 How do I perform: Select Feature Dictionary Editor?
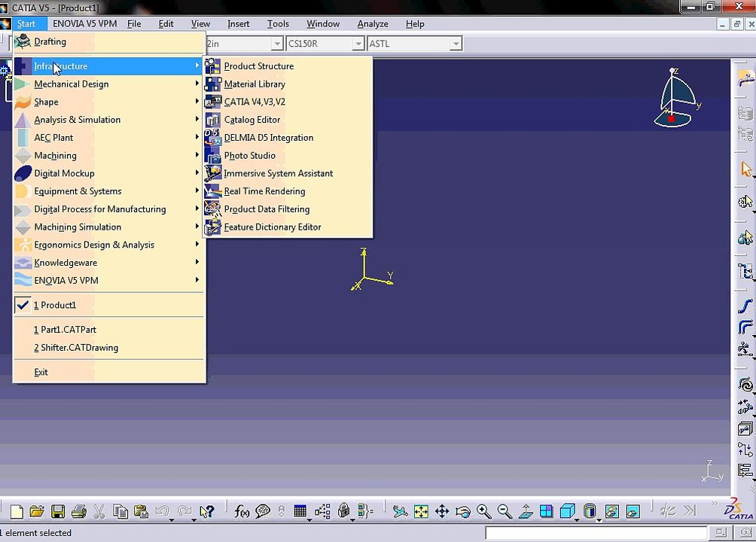pyautogui.click(x=288, y=227)
